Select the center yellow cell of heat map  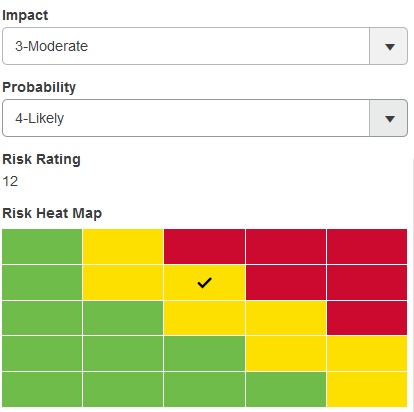pos(204,318)
